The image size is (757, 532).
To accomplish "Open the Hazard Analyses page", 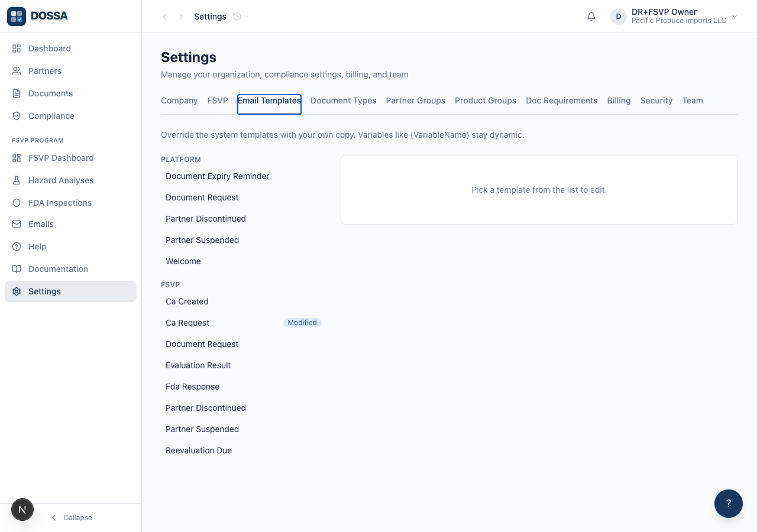I will (70, 180).
